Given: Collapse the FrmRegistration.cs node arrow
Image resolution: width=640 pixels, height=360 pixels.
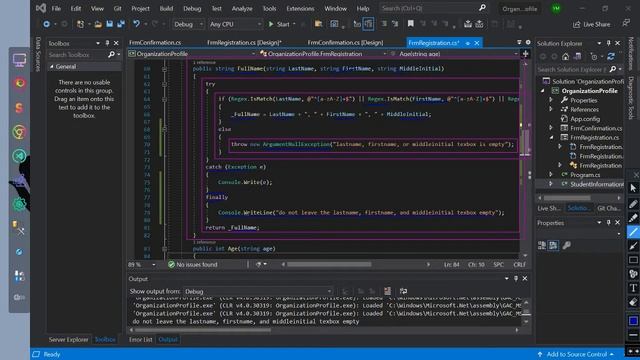Looking at the screenshot, I should coord(551,138).
